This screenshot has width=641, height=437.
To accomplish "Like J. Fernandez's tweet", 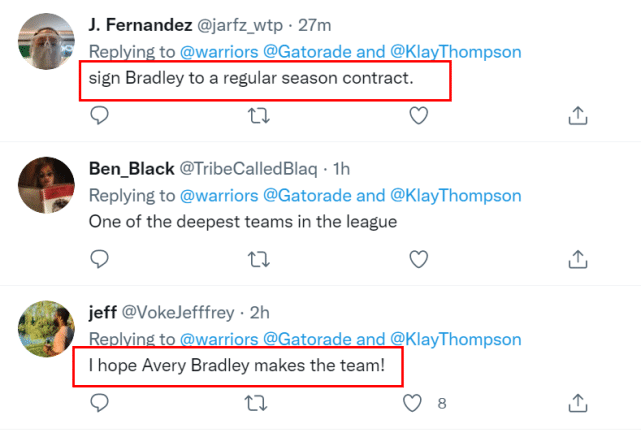I will pos(419,117).
